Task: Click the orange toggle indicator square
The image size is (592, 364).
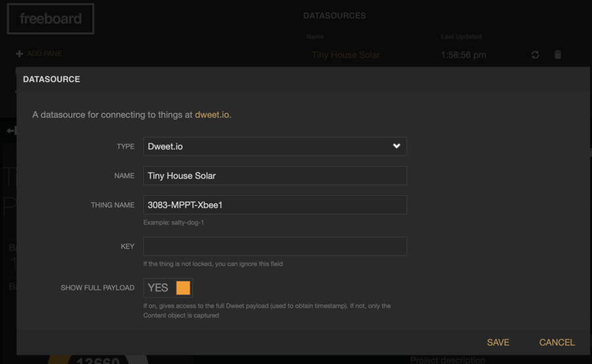Action: click(x=183, y=288)
